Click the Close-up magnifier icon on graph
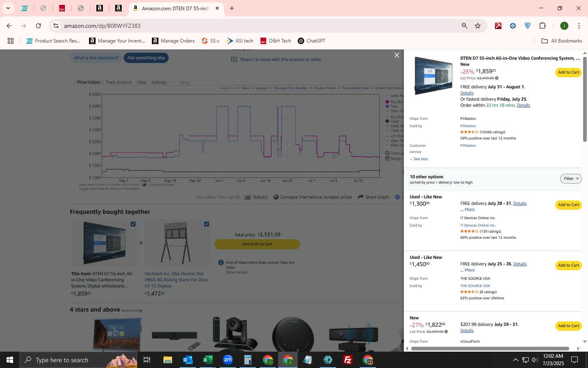The height and width of the screenshot is (368, 588). point(388,153)
